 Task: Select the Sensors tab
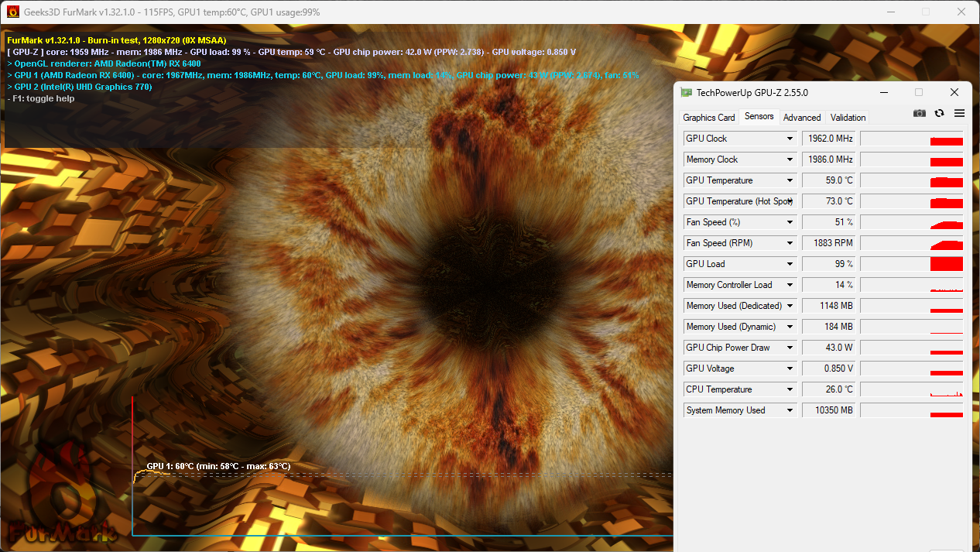tap(759, 116)
